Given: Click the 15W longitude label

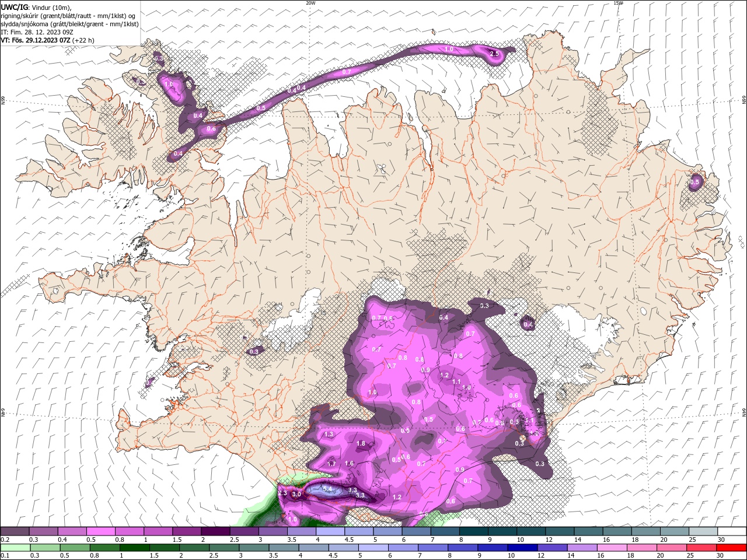Looking at the screenshot, I should 618,3.
